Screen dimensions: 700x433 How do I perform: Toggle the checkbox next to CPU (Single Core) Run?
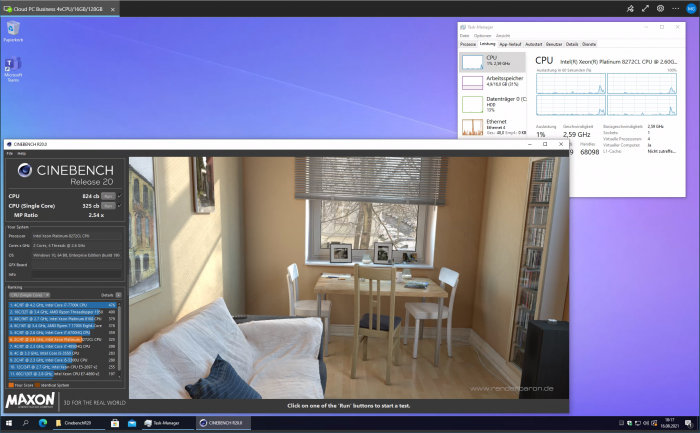(120, 206)
